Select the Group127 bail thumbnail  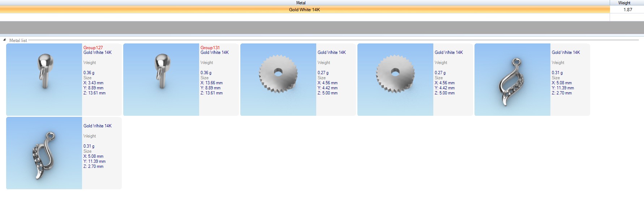tap(44, 80)
